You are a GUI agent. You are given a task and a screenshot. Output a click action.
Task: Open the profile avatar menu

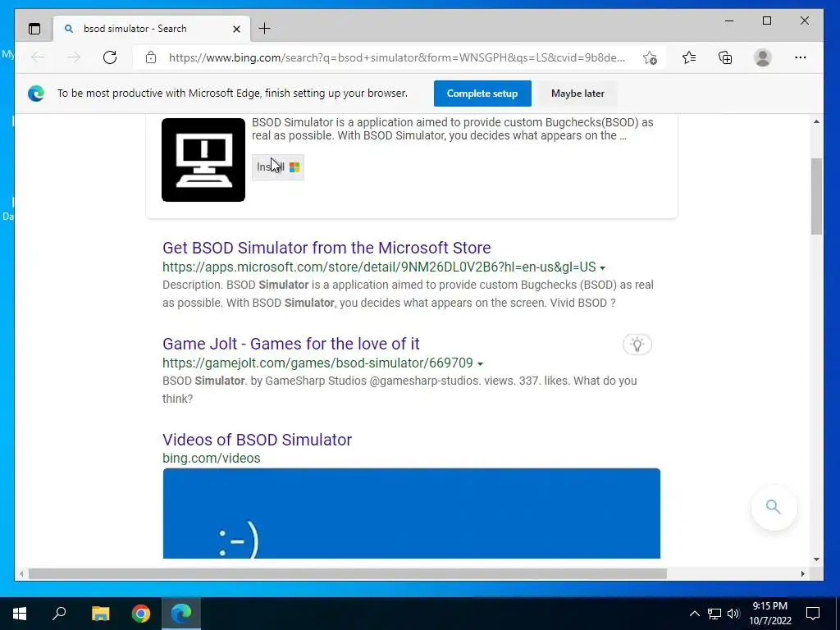[x=762, y=57]
